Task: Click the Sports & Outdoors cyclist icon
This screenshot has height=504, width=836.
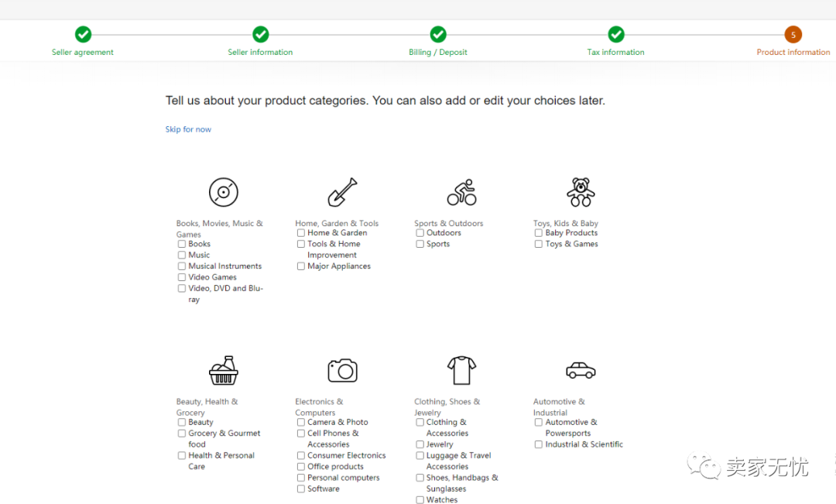Action: [x=461, y=192]
